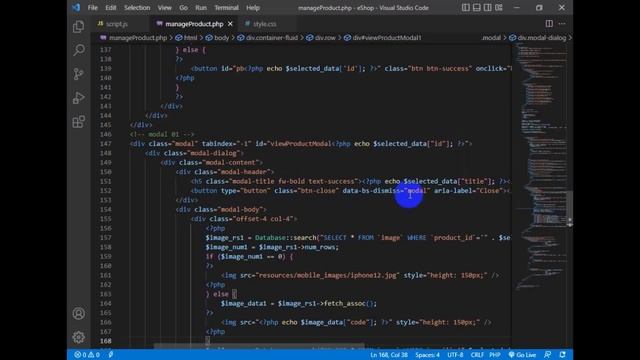Click line number 147 in gutter
This screenshot has height=360, width=640.
click(x=105, y=144)
